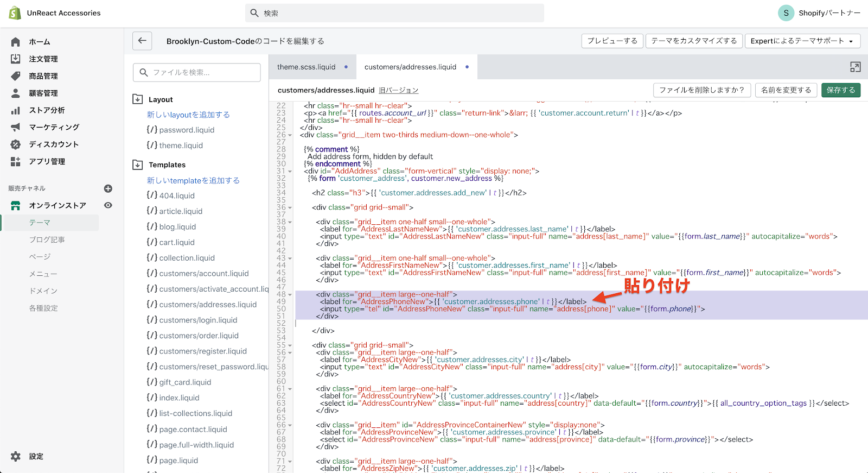Open Expertによるテーマサポート dropdown

pos(802,41)
